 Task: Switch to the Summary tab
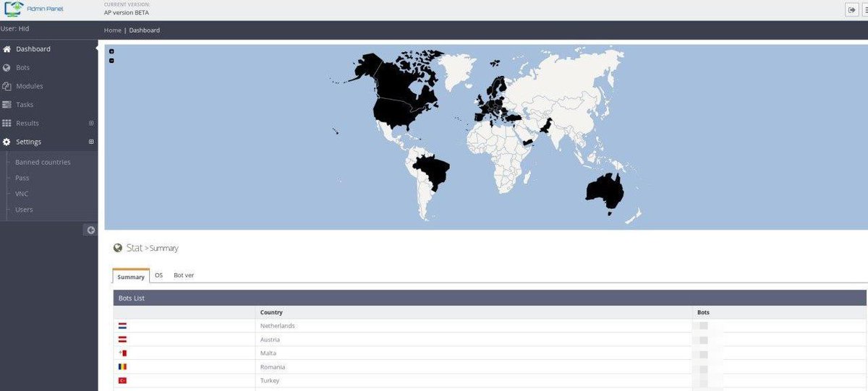[x=131, y=276]
